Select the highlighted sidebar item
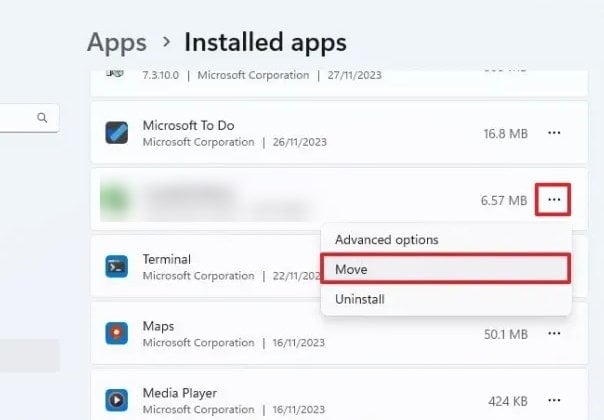Viewport: 604px width, 420px height. tap(29, 355)
